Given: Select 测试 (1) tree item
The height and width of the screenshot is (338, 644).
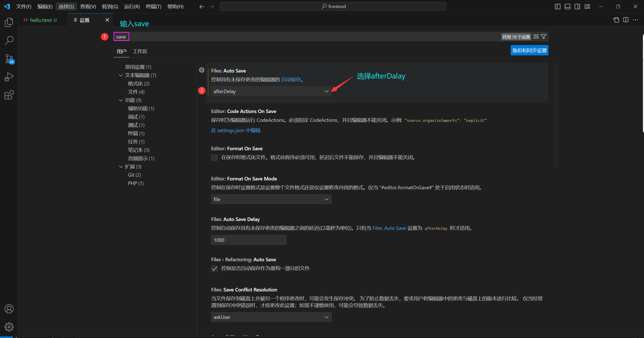Looking at the screenshot, I should coord(136,125).
